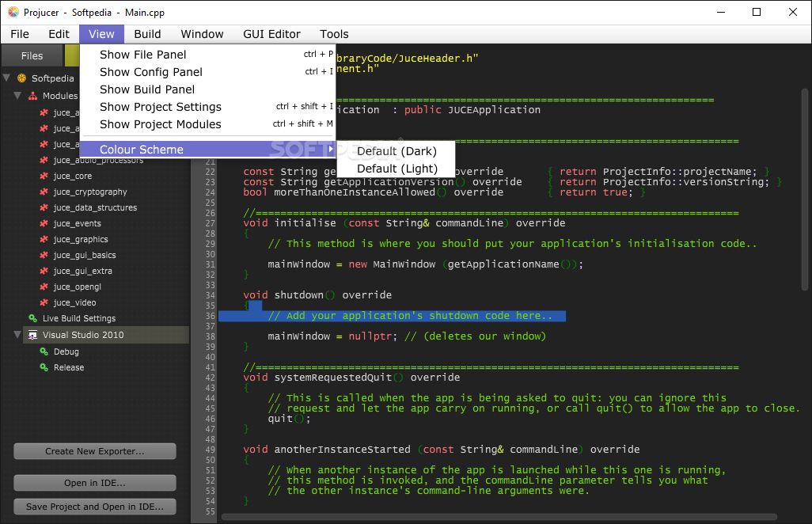
Task: Open the Edit menu
Action: (x=59, y=34)
